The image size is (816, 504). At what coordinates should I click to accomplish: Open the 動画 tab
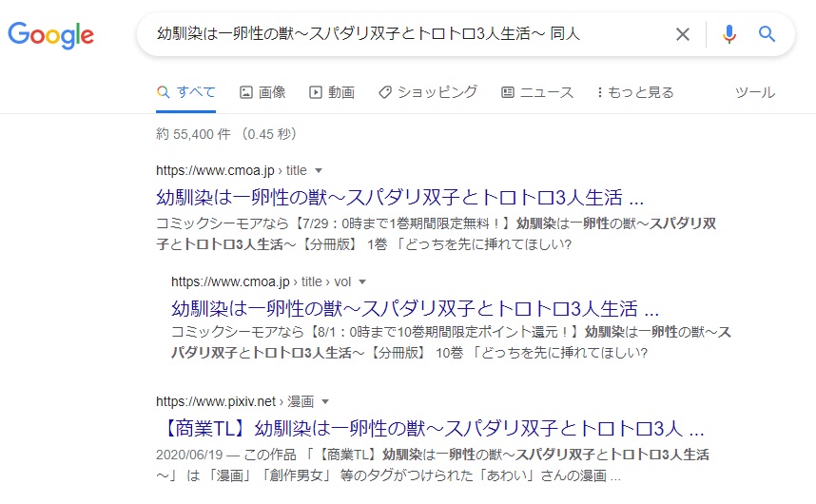pos(332,92)
